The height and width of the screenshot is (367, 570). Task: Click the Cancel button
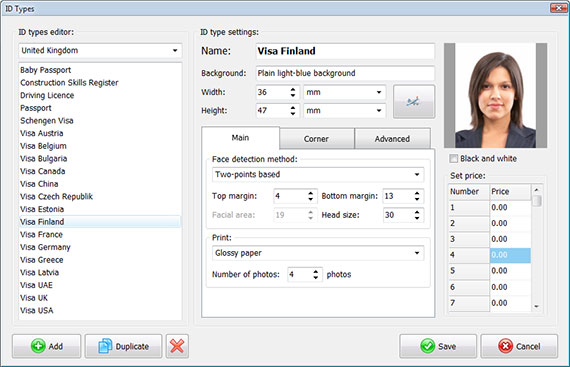pyautogui.click(x=519, y=346)
